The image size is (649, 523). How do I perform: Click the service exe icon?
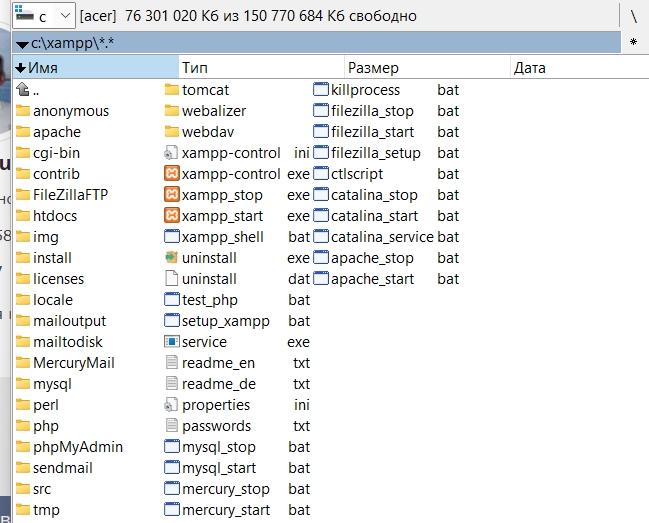pos(171,342)
